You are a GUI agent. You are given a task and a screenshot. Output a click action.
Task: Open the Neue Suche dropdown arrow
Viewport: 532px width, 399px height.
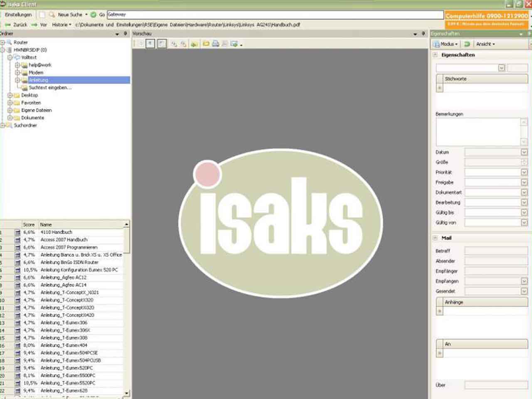(86, 15)
